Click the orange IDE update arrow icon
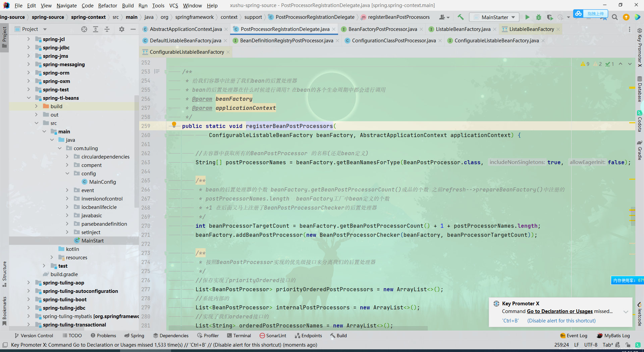Viewport: 644px width, 352px height. click(x=626, y=17)
